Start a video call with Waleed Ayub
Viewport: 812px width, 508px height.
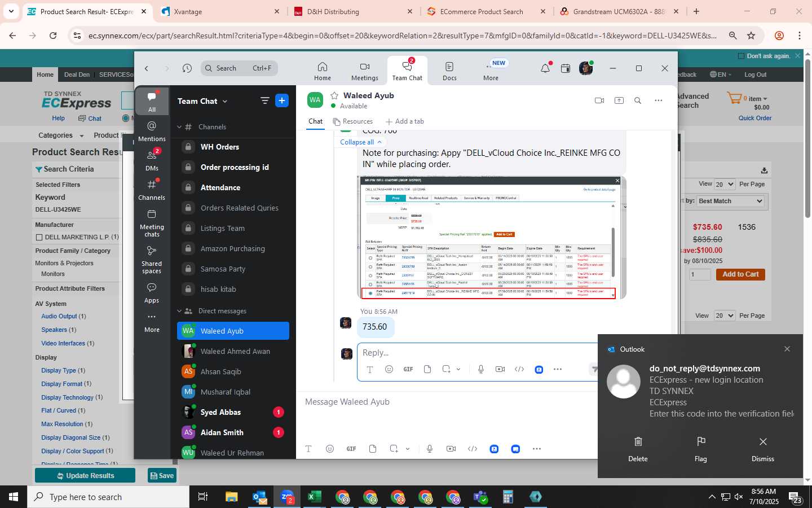[599, 100]
